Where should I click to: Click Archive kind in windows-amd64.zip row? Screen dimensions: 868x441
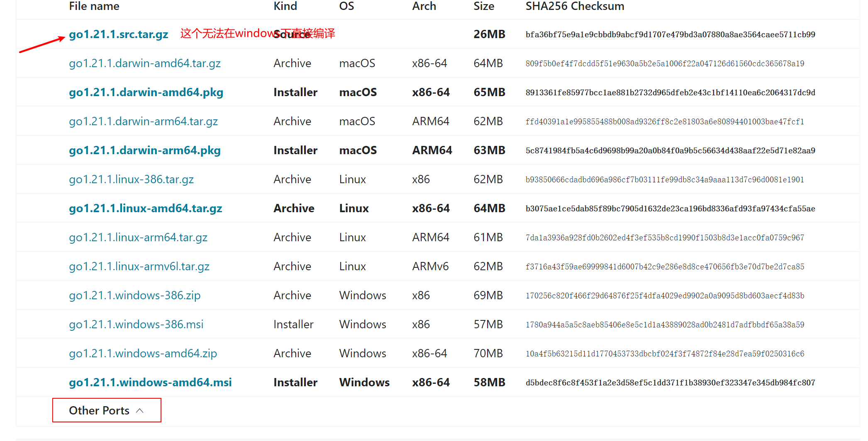pos(292,354)
